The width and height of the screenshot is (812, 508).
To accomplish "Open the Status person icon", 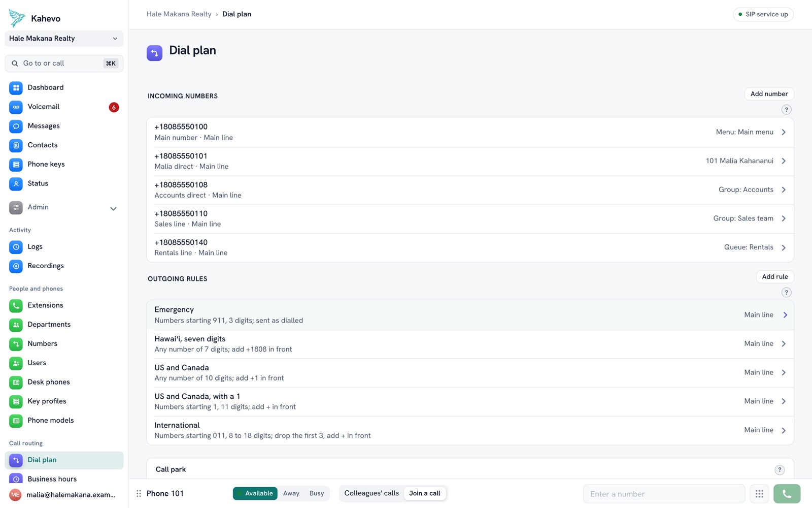I will 16,184.
